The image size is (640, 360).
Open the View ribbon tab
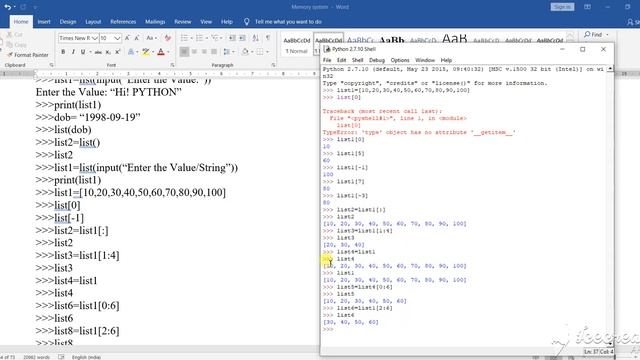pos(206,22)
